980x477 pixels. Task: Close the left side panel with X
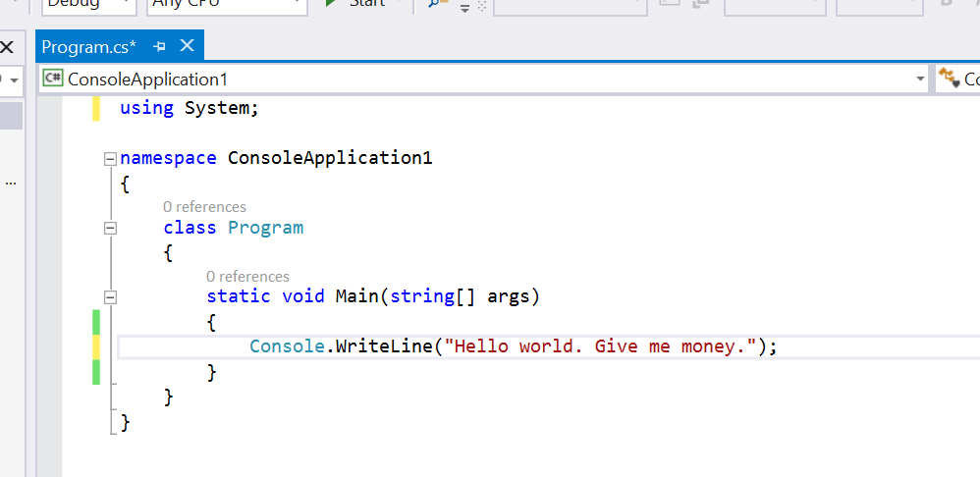(x=7, y=47)
